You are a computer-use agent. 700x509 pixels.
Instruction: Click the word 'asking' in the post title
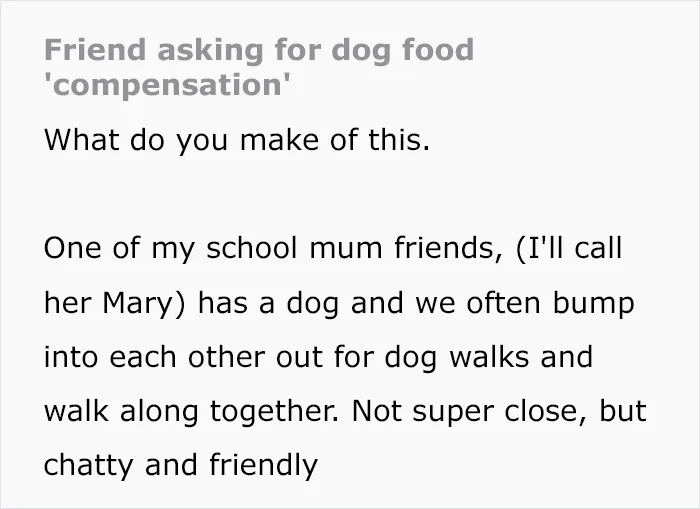(x=210, y=52)
